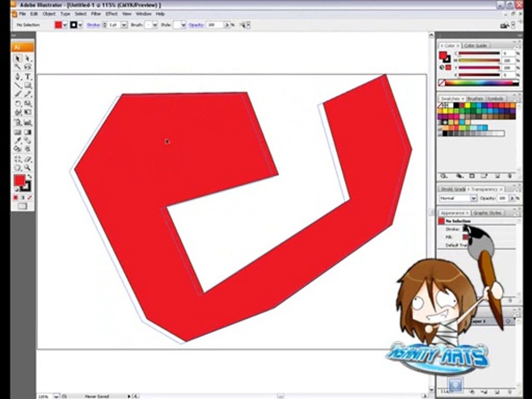Screen dimensions: 532x399
Task: Select the Blend tool
Action: (28, 140)
